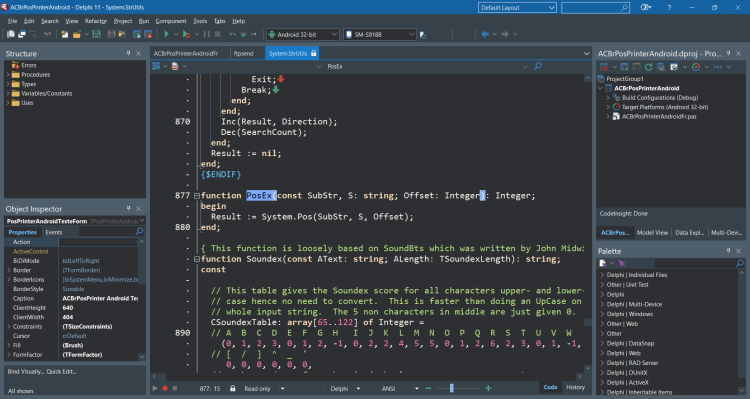Pin the Structure panel

pyautogui.click(x=128, y=54)
